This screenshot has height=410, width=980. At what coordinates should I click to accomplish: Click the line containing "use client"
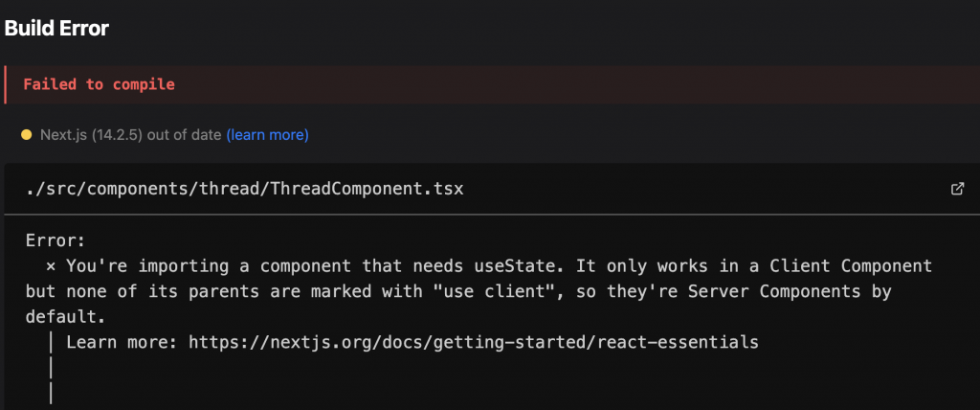pyautogui.click(x=458, y=292)
